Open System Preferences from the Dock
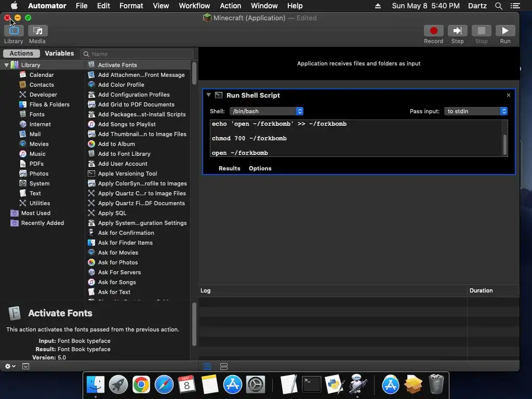The image size is (532, 399). coord(255,384)
